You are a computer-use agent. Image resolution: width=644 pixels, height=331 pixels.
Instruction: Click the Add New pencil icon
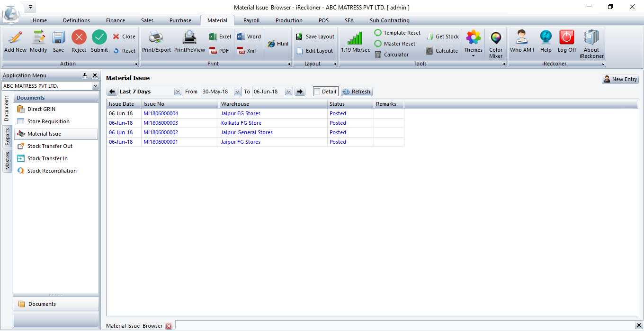pyautogui.click(x=15, y=38)
